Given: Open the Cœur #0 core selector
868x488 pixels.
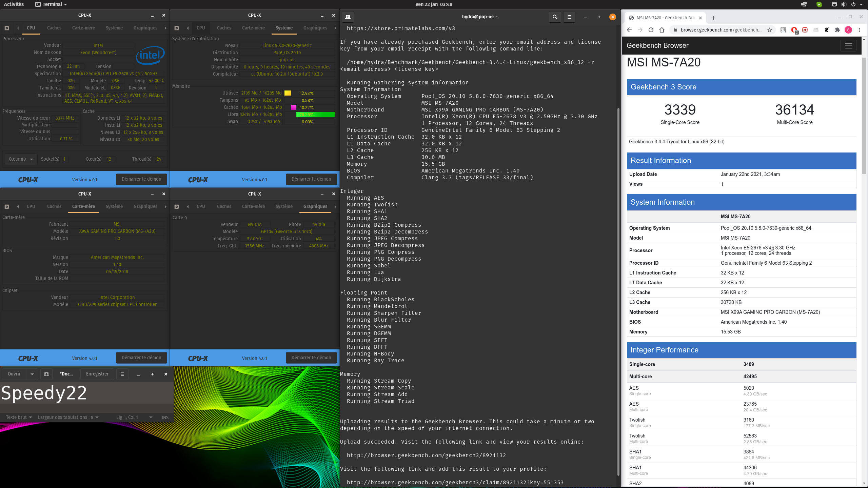Looking at the screenshot, I should [x=21, y=159].
